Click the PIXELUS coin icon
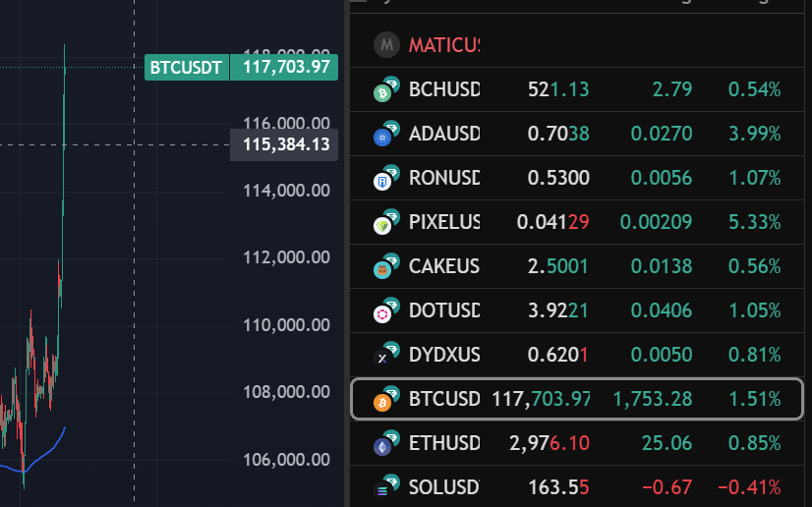The image size is (812, 507). coord(386,222)
